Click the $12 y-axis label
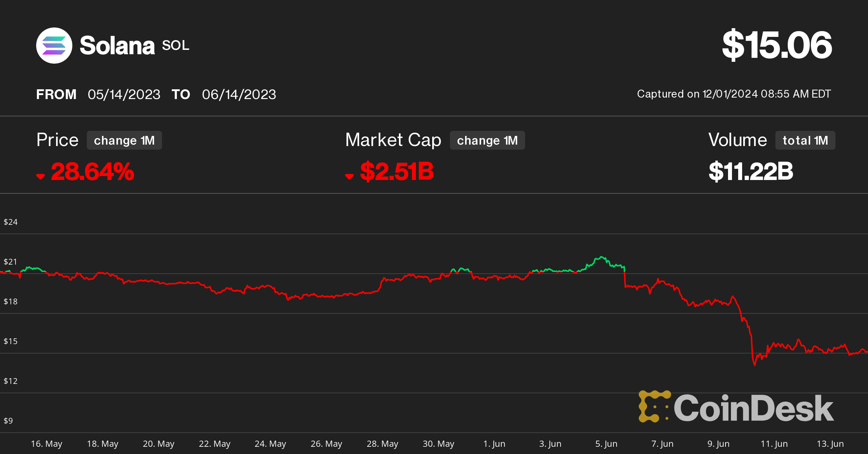The height and width of the screenshot is (454, 868). [x=10, y=381]
